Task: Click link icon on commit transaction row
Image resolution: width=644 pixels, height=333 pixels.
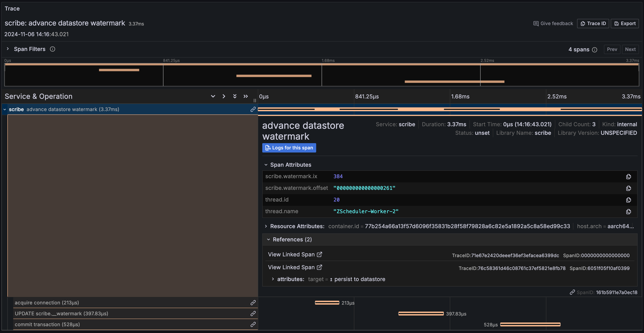Action: click(x=253, y=324)
